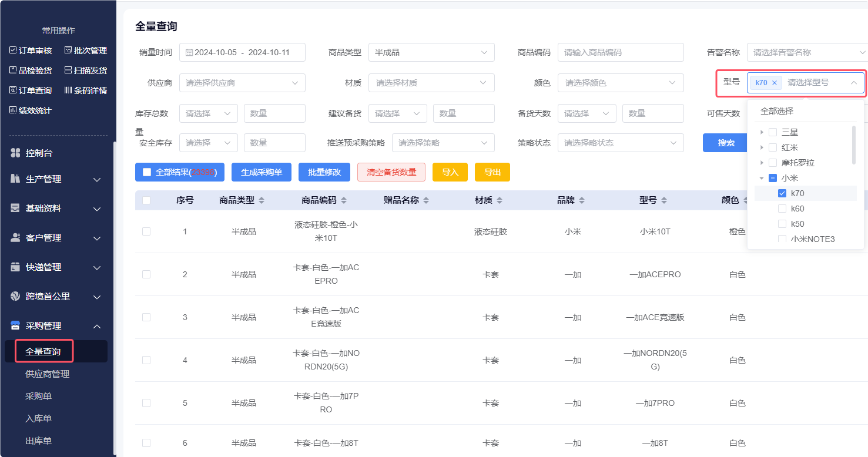Uncheck the k70 model checkbox
The height and width of the screenshot is (457, 868).
782,193
